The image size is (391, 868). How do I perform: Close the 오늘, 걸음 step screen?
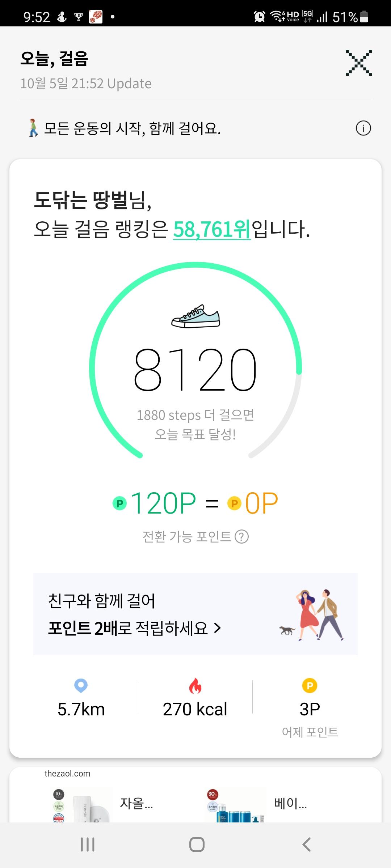359,63
